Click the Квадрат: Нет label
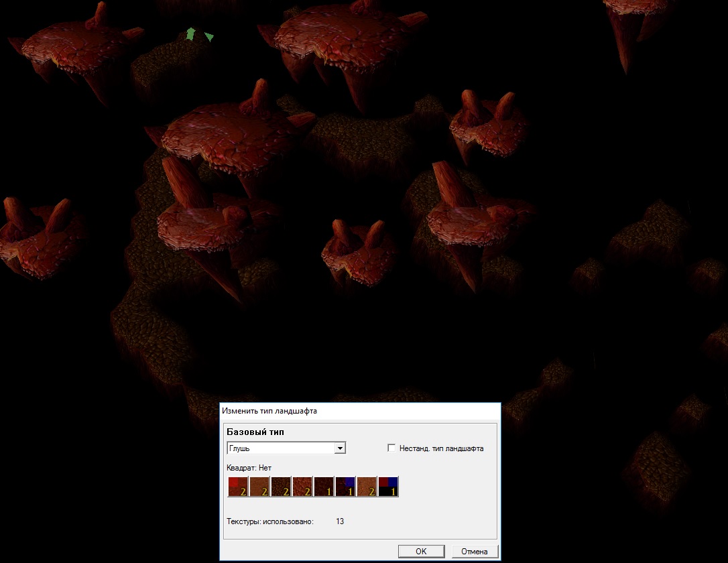The height and width of the screenshot is (563, 728). (x=249, y=468)
